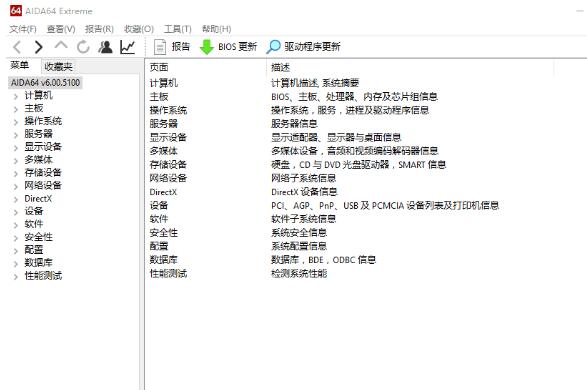Open the 帮助(H) menu
Viewport: 587px width, 390px height.
217,29
